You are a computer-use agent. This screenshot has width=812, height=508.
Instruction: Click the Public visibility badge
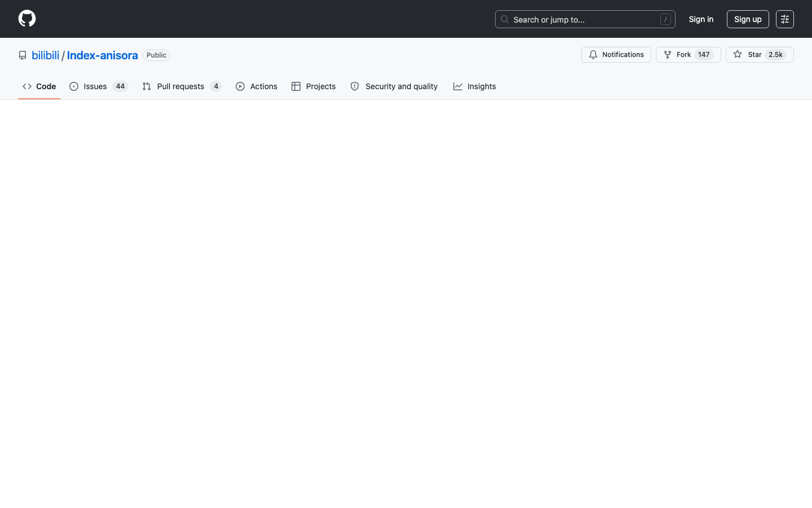coord(156,55)
